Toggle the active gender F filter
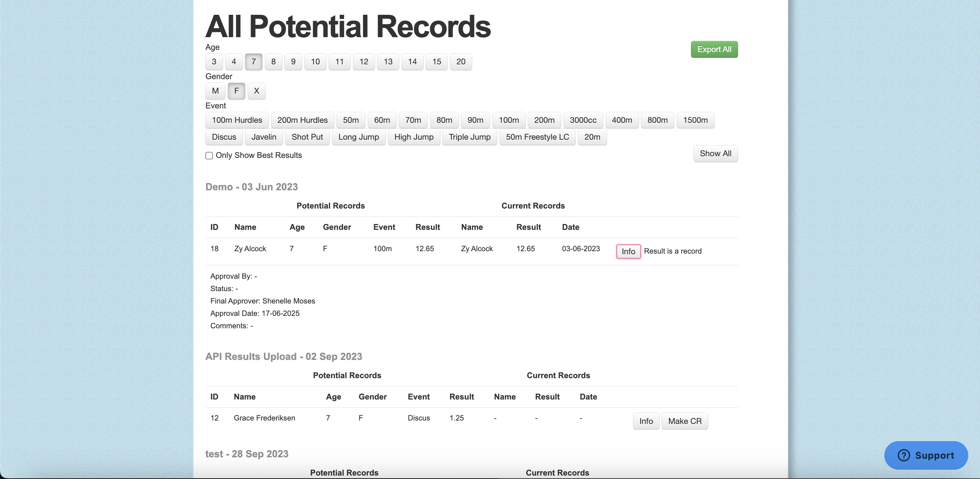980x479 pixels. [237, 91]
